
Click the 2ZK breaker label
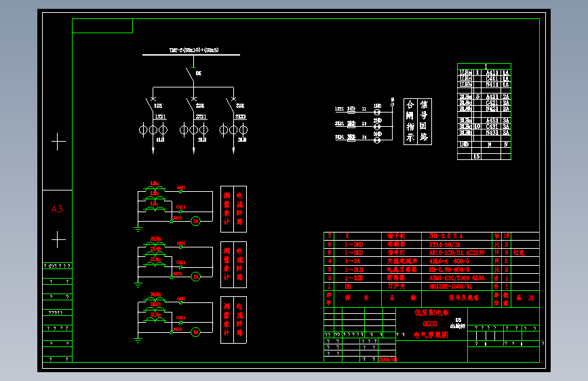click(200, 106)
